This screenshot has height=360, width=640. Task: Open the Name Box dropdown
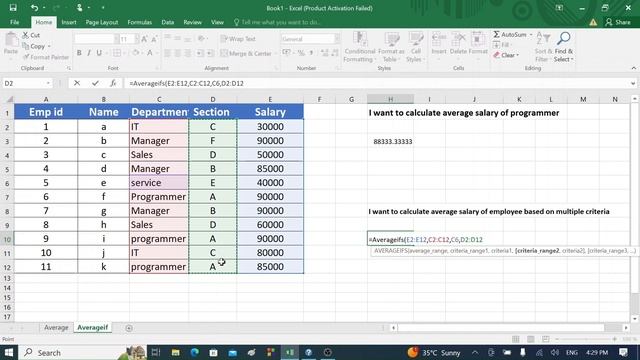coord(48,83)
